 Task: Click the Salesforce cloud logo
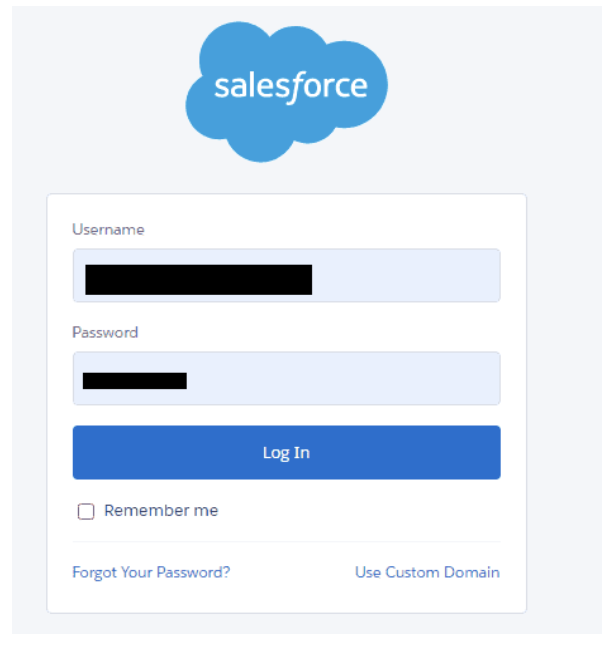click(286, 92)
